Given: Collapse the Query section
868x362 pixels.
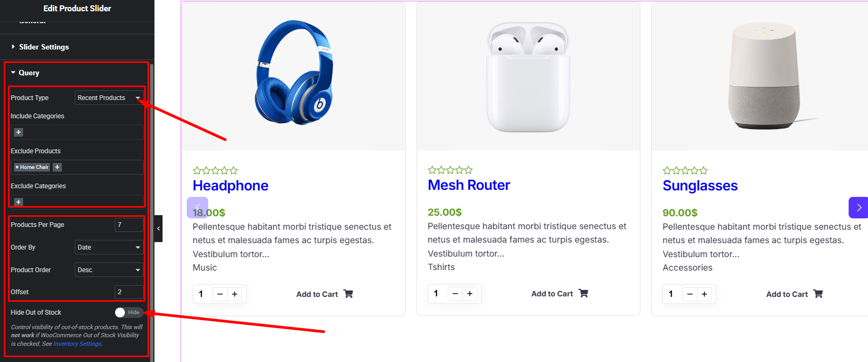Looking at the screenshot, I should pyautogui.click(x=29, y=73).
